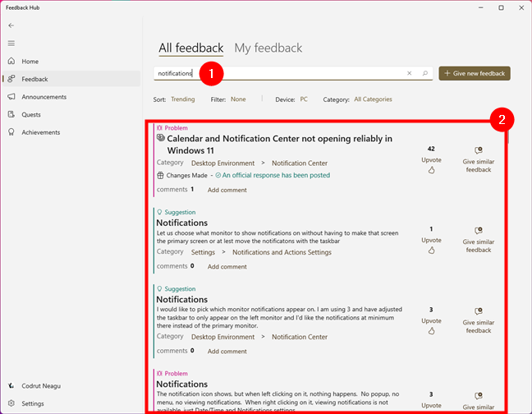
Task: Open Announcements page label
Action: (44, 97)
